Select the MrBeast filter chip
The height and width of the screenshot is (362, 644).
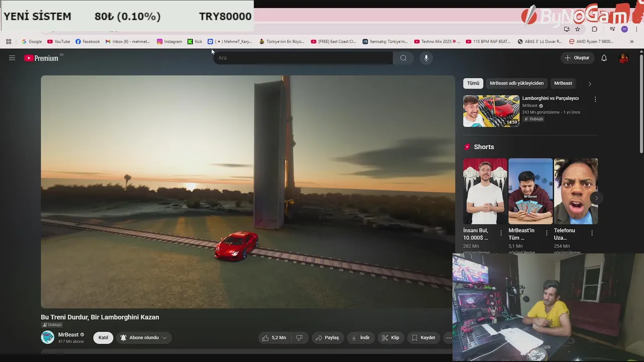[x=563, y=83]
